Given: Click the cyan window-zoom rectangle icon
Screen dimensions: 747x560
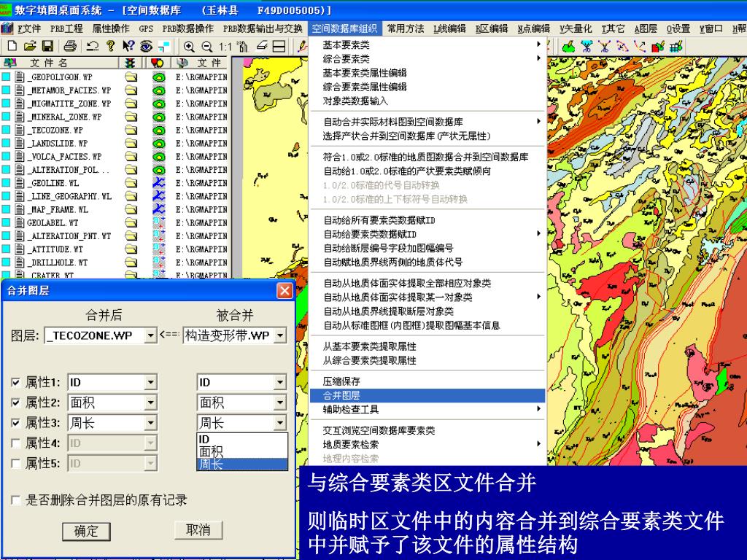Looking at the screenshot, I should [164, 46].
